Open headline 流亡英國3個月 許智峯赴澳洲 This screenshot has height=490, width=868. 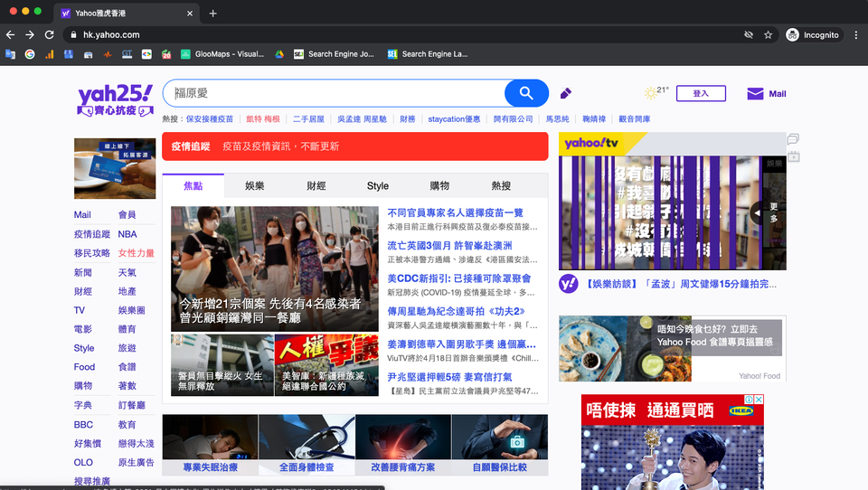(449, 245)
